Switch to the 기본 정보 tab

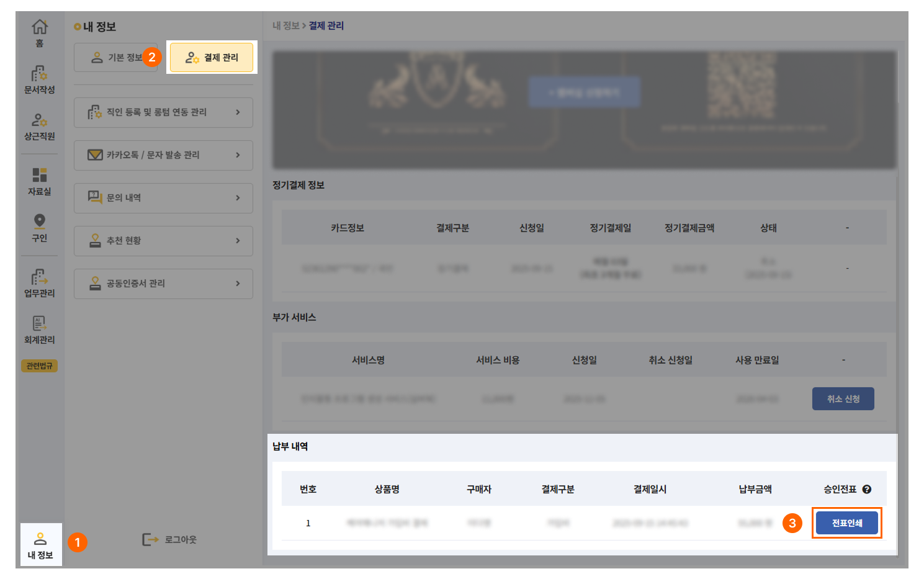pos(116,58)
